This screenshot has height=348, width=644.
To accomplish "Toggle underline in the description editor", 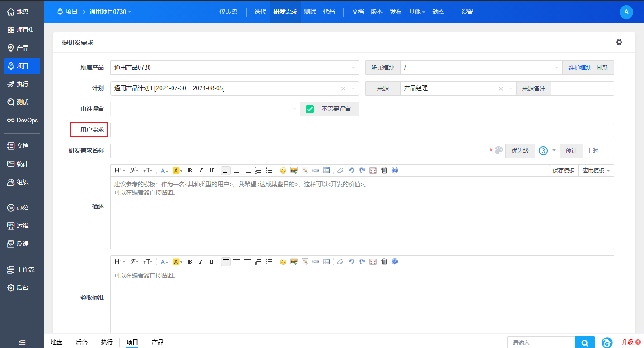I will click(x=211, y=171).
